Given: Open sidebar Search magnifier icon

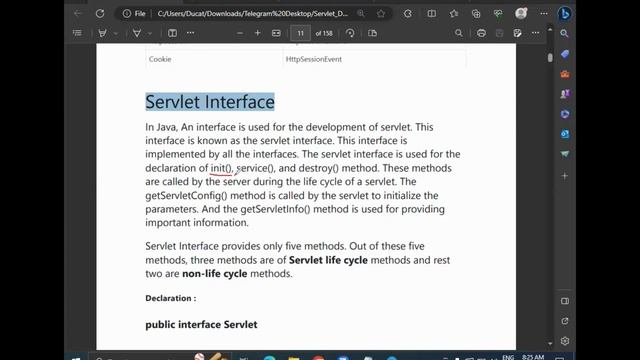Looking at the screenshot, I should (564, 33).
